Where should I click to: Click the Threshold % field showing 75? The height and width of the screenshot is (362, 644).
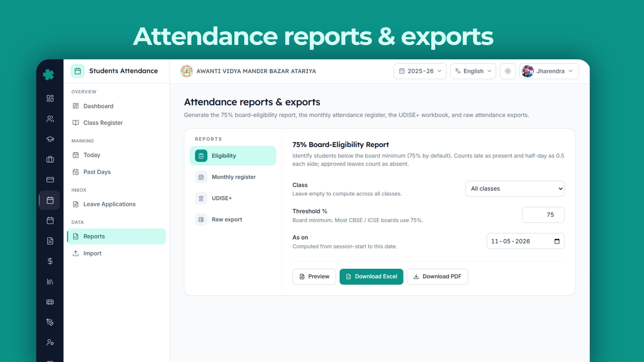point(543,215)
